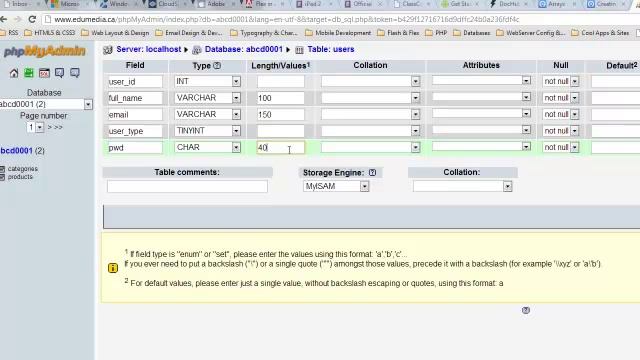Click the yellow info notice icon
Screen dimensions: 640x360
point(113,268)
